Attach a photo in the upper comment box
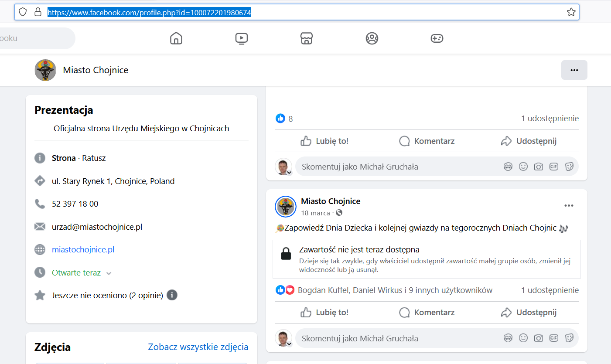 click(x=538, y=167)
